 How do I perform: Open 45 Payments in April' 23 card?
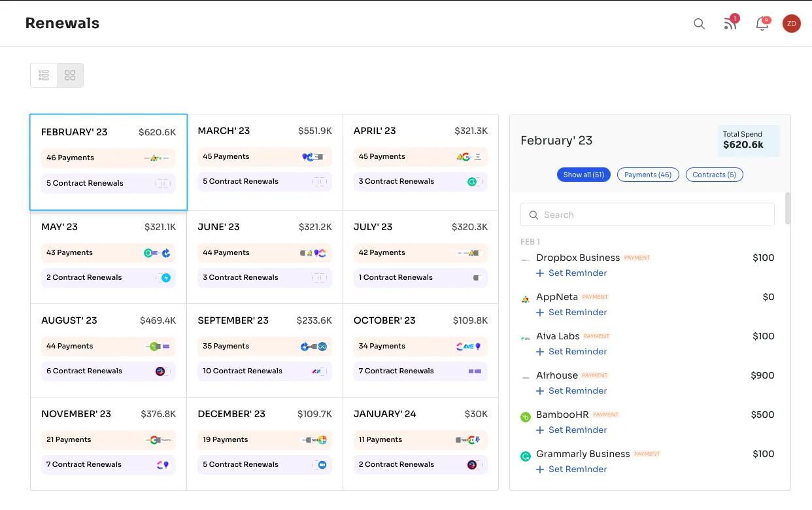[420, 156]
